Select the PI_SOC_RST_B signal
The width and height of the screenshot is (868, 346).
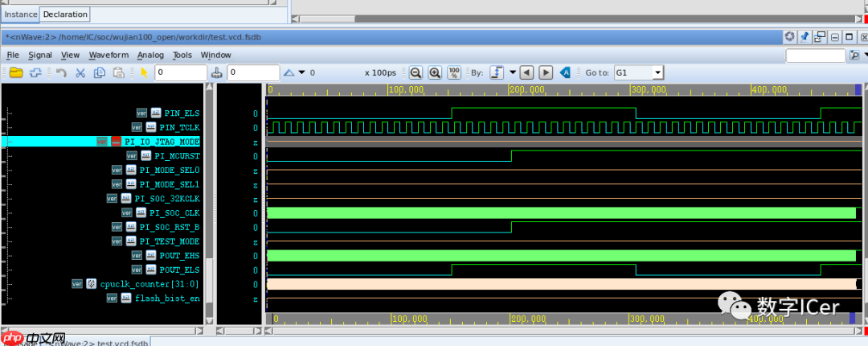point(169,227)
